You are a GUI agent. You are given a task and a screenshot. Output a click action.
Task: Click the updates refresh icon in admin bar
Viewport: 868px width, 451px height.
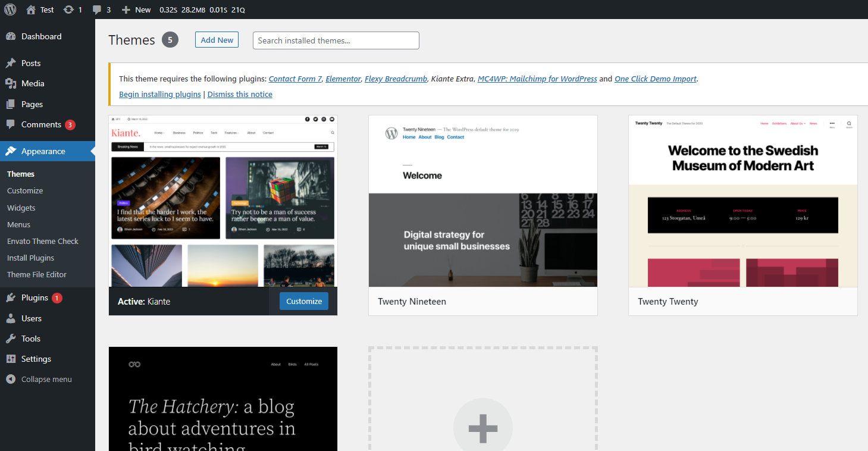68,10
